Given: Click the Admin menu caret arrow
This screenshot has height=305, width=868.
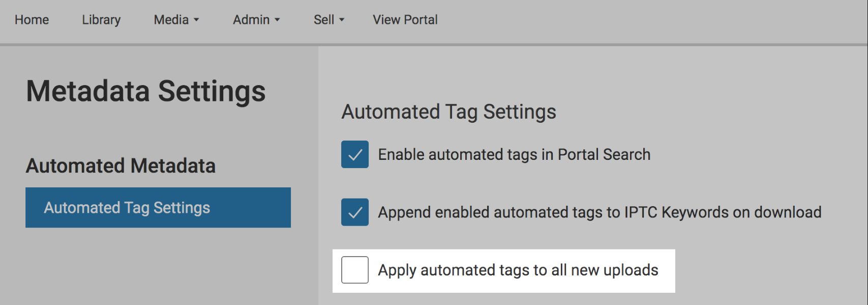Looking at the screenshot, I should click(277, 20).
